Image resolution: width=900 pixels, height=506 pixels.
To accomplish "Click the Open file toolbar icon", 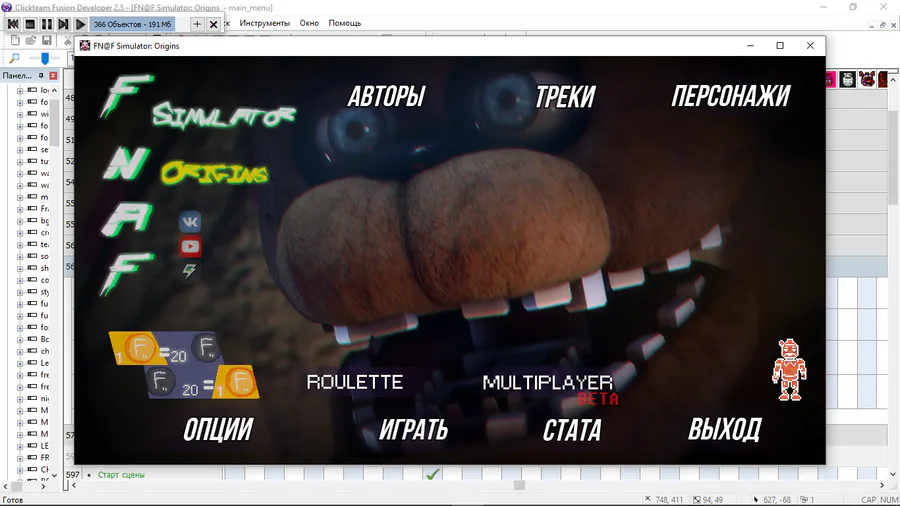I will (31, 40).
